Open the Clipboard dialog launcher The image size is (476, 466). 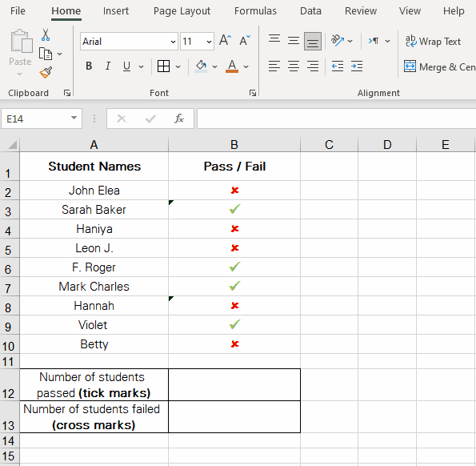point(67,93)
